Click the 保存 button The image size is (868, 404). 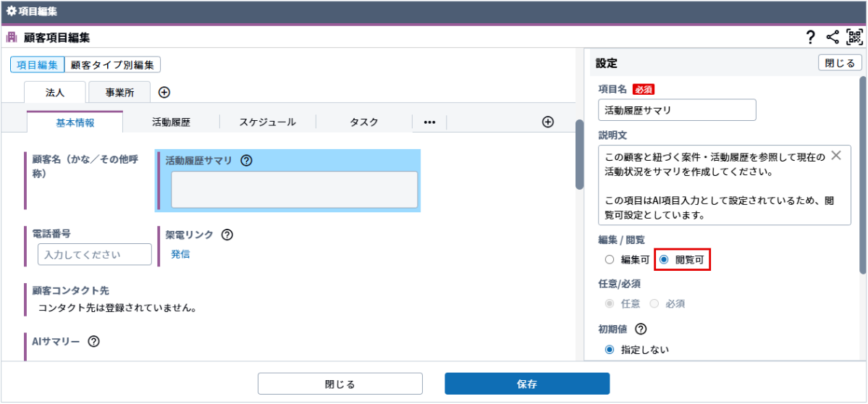(527, 384)
